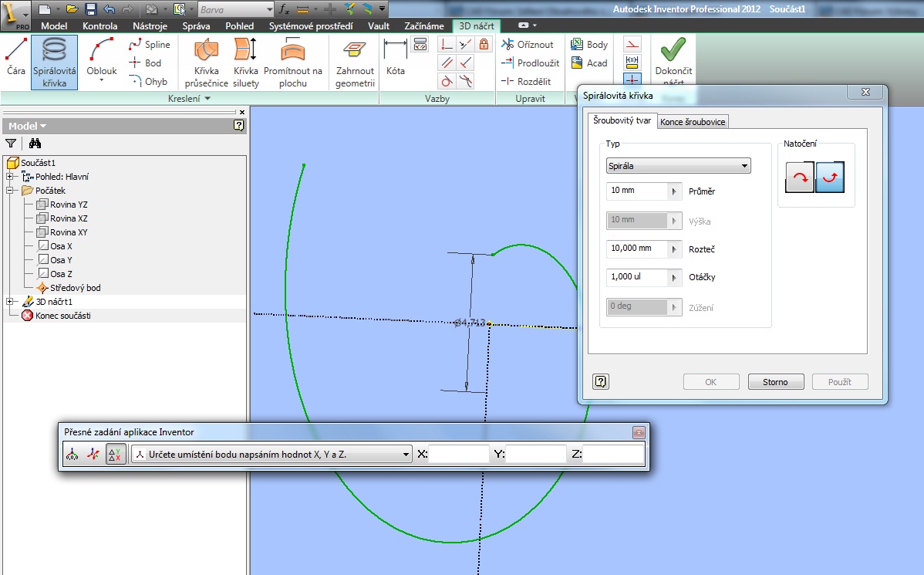Open the Nástroje ribbon tab
The width and height of the screenshot is (924, 575).
(x=150, y=26)
